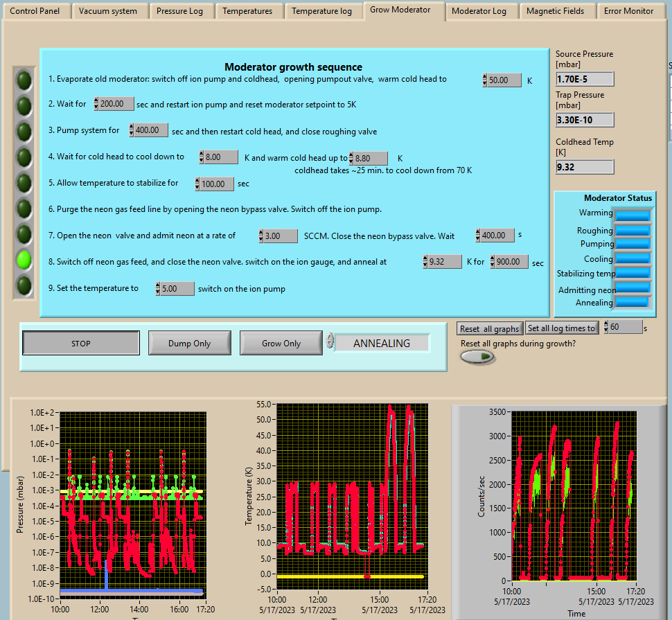
Task: Click the step 9 LED indicator
Action: coord(24,285)
